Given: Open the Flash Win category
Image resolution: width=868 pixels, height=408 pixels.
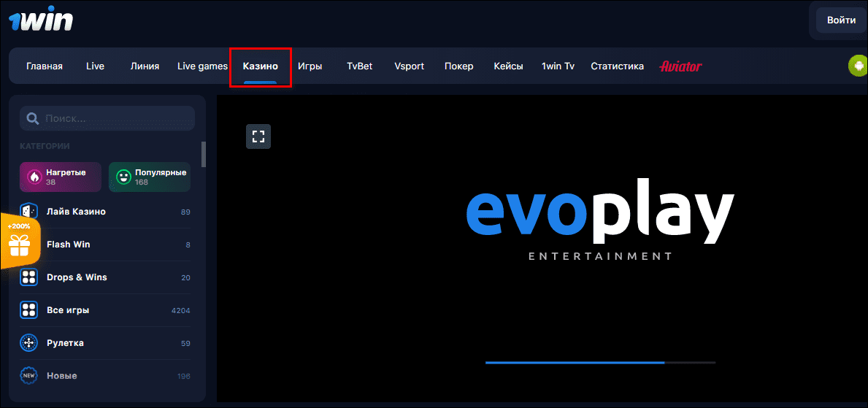Looking at the screenshot, I should coord(105,245).
